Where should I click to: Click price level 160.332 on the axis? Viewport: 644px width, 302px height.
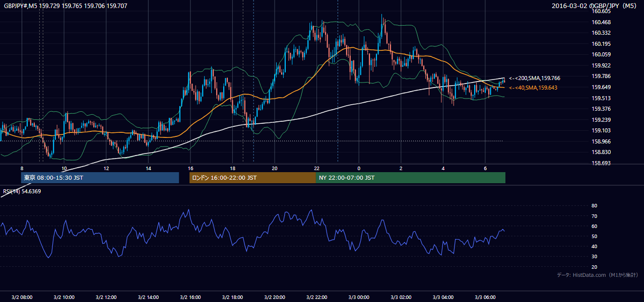click(x=601, y=33)
